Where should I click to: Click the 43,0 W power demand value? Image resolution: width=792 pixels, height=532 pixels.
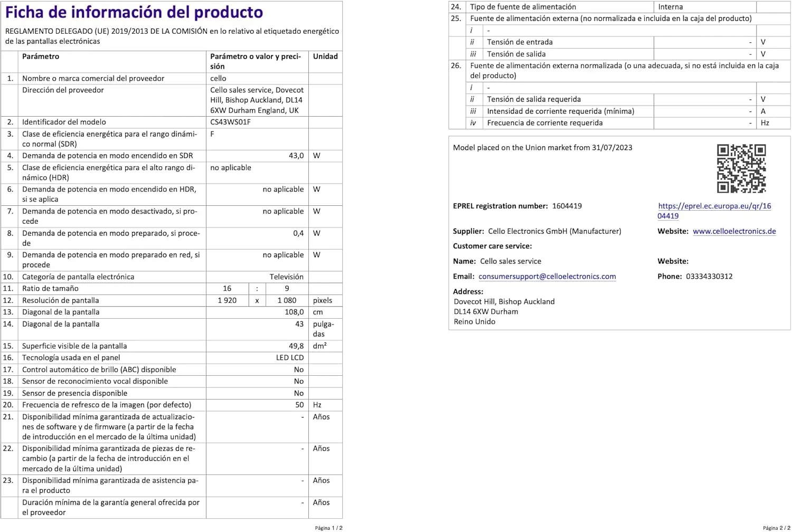tap(296, 156)
